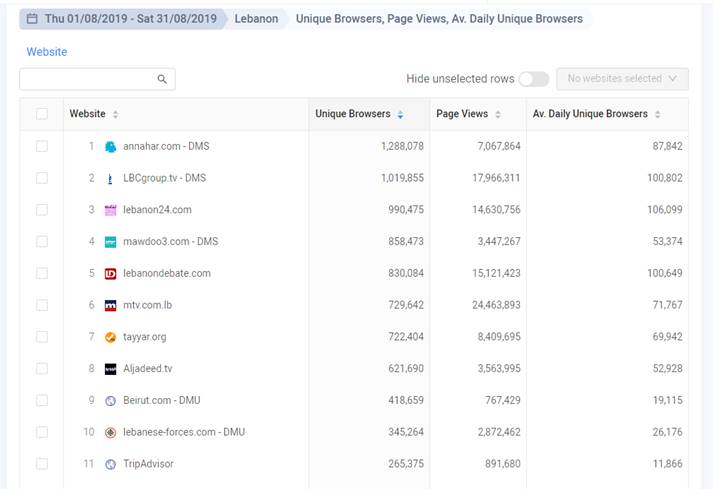Image resolution: width=713 pixels, height=489 pixels.
Task: Open No websites selected dropdown
Action: [622, 79]
